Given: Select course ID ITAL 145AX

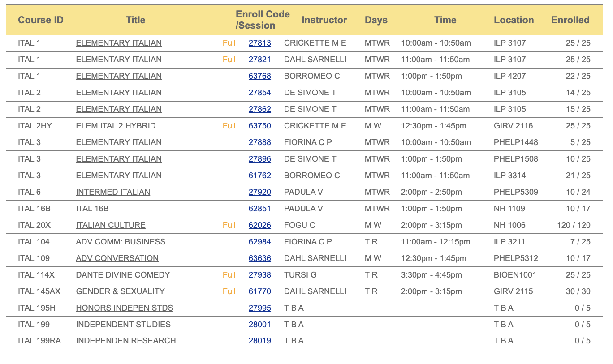Looking at the screenshot, I should tap(39, 291).
